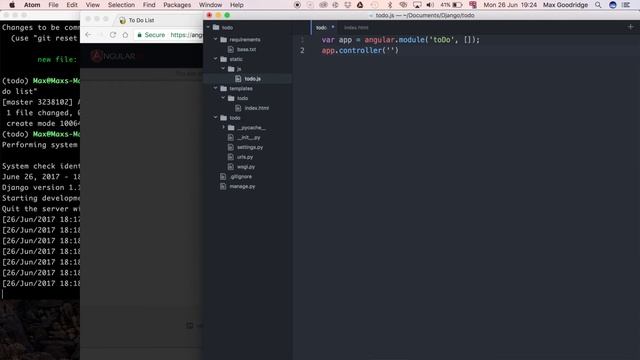Image resolution: width=640 pixels, height=360 pixels.
Task: Click the plus button right of the editor tabs
Action: click(630, 27)
